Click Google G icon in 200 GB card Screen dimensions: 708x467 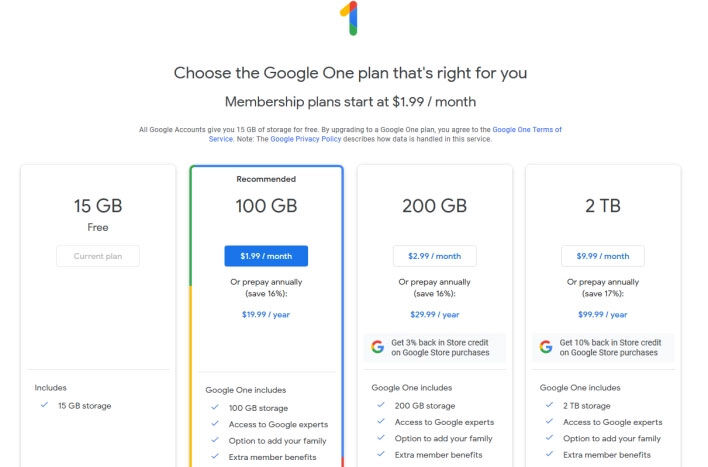(377, 347)
